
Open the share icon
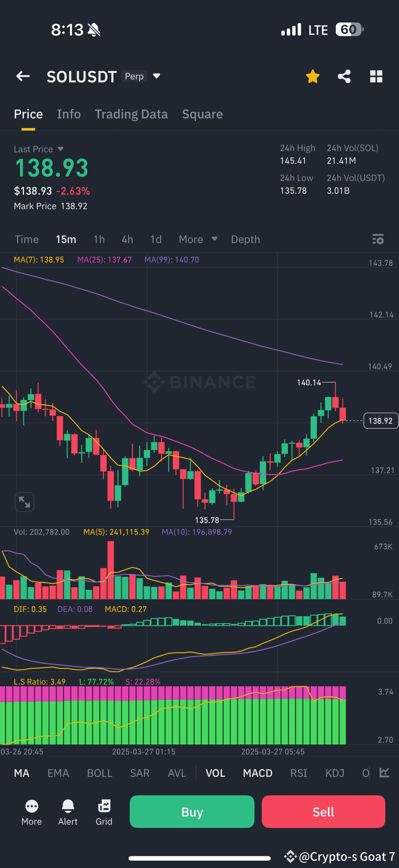click(x=344, y=76)
